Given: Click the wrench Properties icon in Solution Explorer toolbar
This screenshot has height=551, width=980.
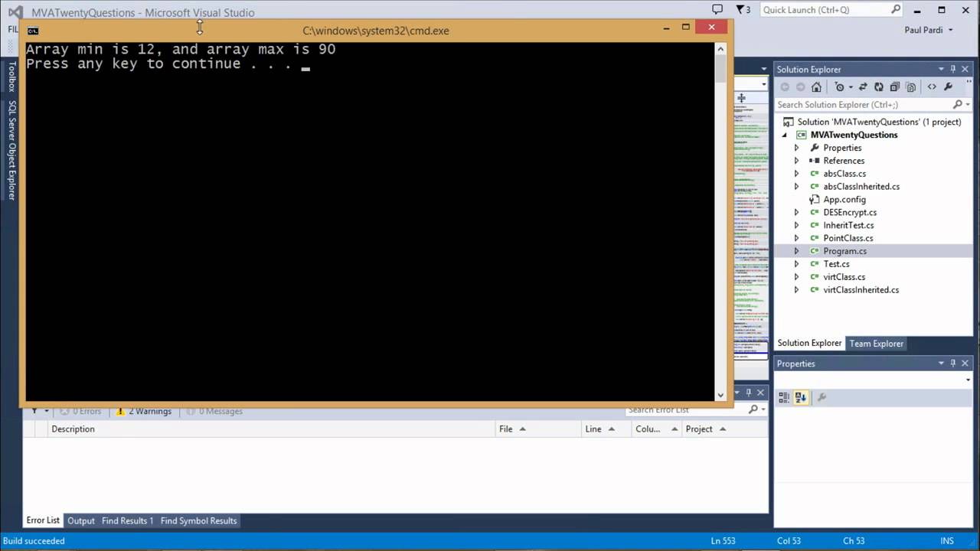Looking at the screenshot, I should click(948, 87).
